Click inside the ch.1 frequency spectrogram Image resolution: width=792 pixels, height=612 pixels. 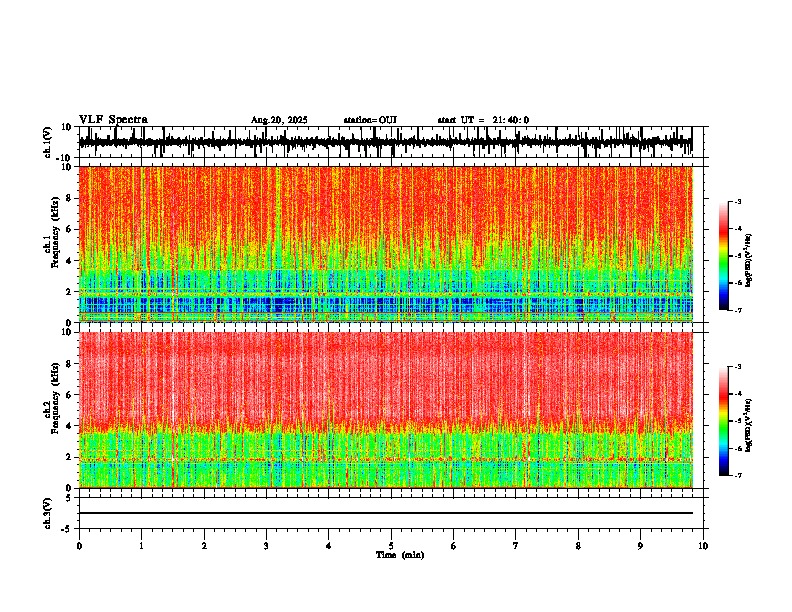point(385,244)
